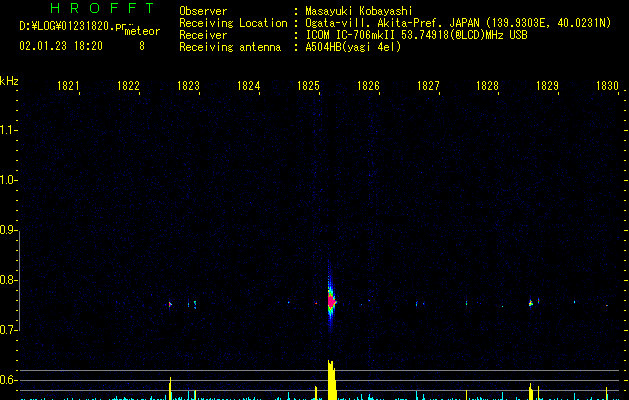Click the 1828 time axis marker

[x=487, y=86]
